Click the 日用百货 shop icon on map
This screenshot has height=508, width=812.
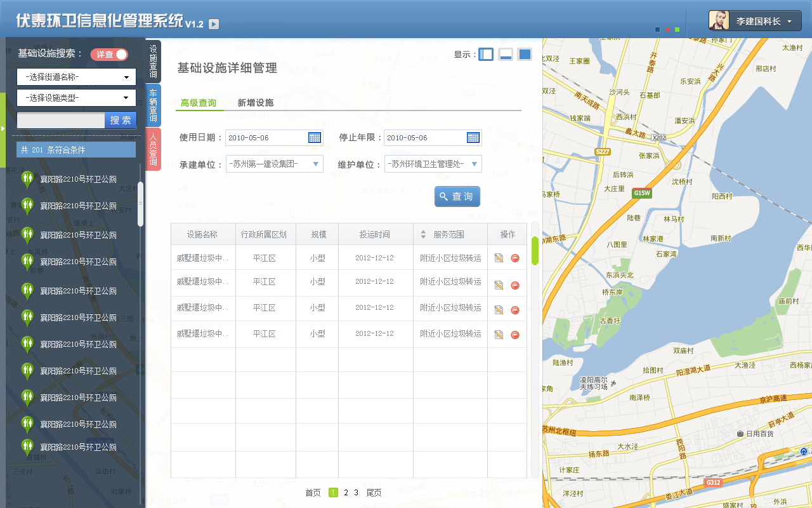coord(740,433)
